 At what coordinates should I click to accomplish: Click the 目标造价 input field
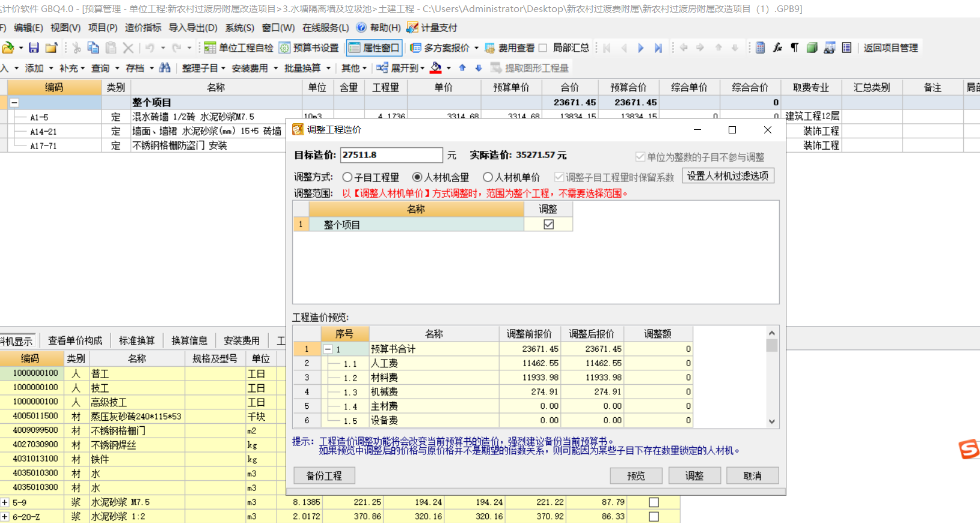coord(391,155)
